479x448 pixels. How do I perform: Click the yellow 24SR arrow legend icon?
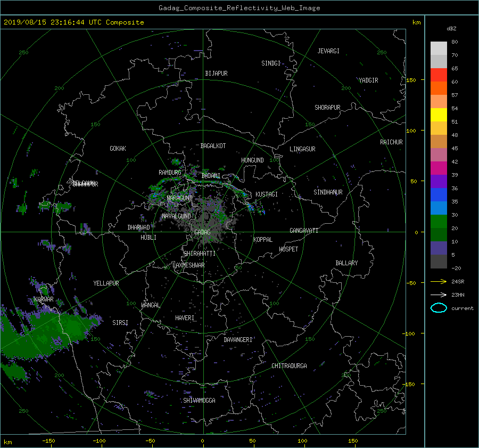pyautogui.click(x=439, y=281)
